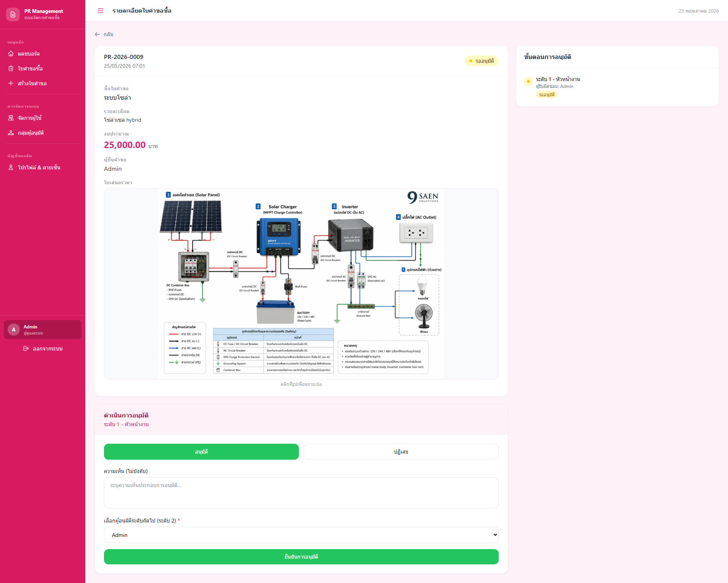Click the รายละเอียดใบคำขอซื้อ page title

tap(142, 11)
